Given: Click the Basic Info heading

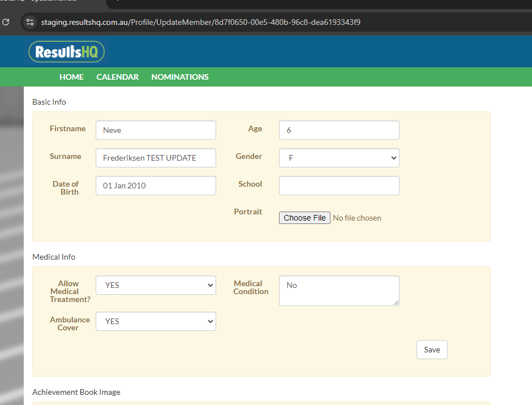Looking at the screenshot, I should pos(49,102).
